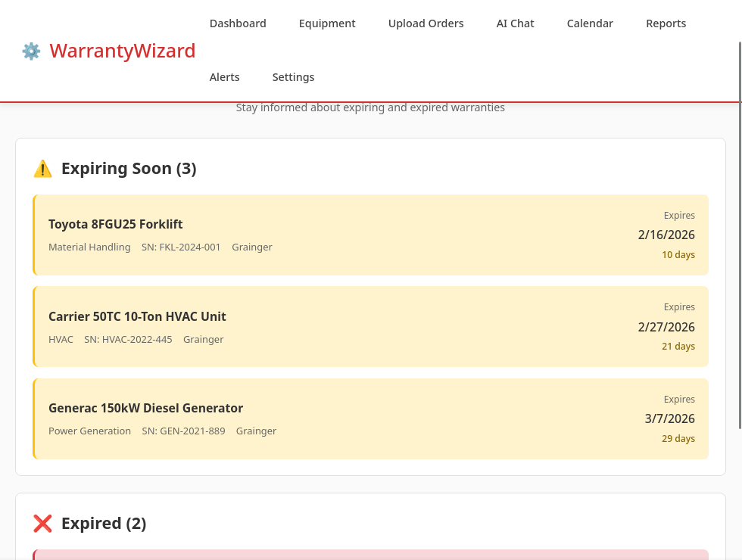Open the Alerts page

pos(225,77)
